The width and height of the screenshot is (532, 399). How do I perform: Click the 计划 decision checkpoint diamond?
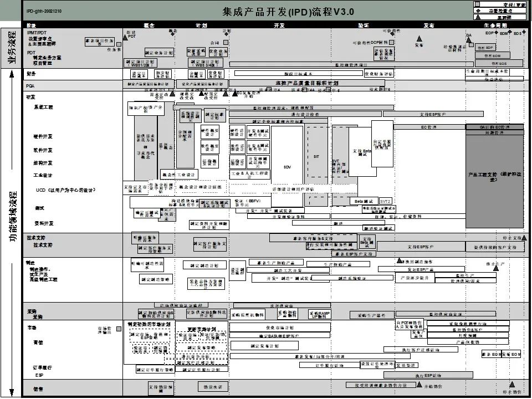pyautogui.click(x=227, y=34)
